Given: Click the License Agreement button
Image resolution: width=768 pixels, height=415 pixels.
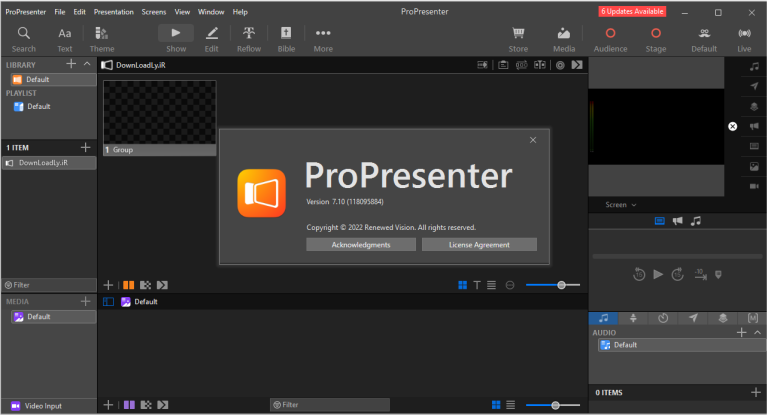Looking at the screenshot, I should (479, 244).
